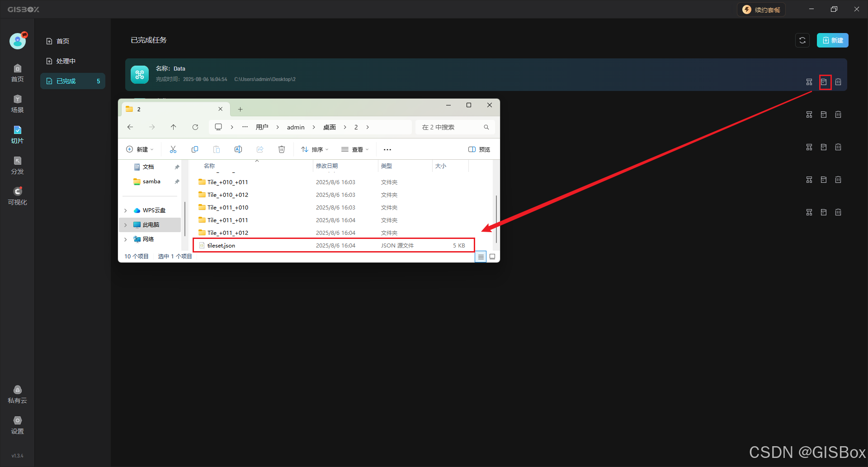868x467 pixels.
Task: Go forward in File Explorer
Action: (152, 127)
